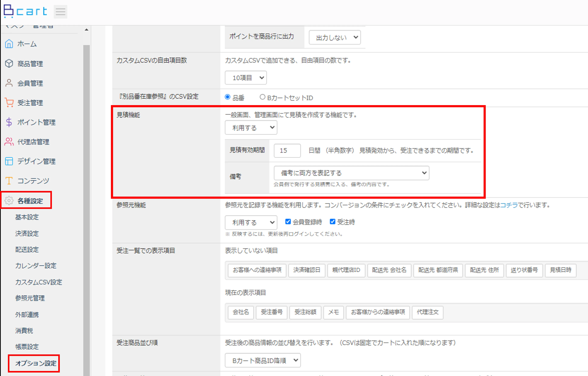Click the 送り状番号 item tag
The height and width of the screenshot is (376, 588).
524,270
